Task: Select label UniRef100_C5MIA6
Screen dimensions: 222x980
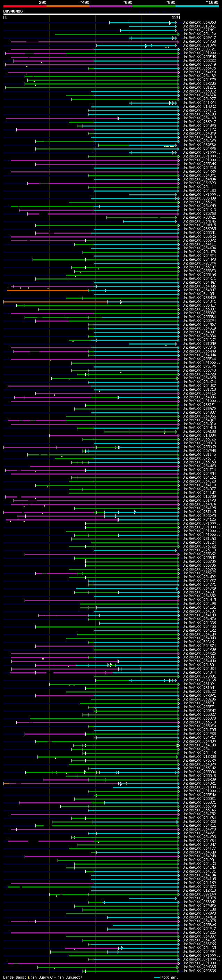Action: coord(199,221)
